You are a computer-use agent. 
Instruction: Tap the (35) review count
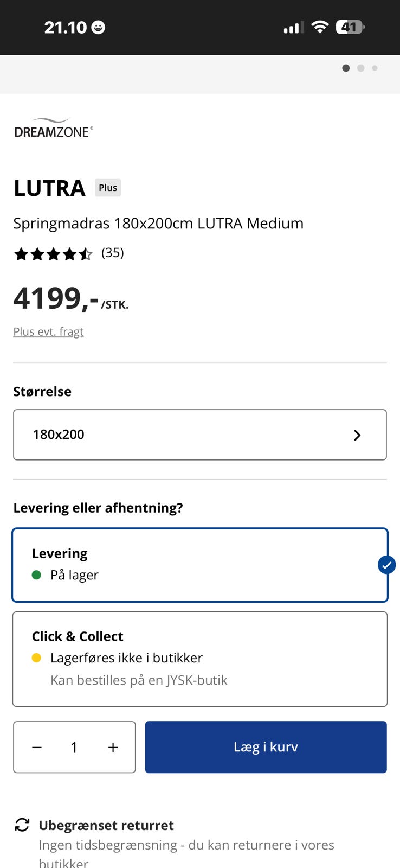tap(113, 253)
